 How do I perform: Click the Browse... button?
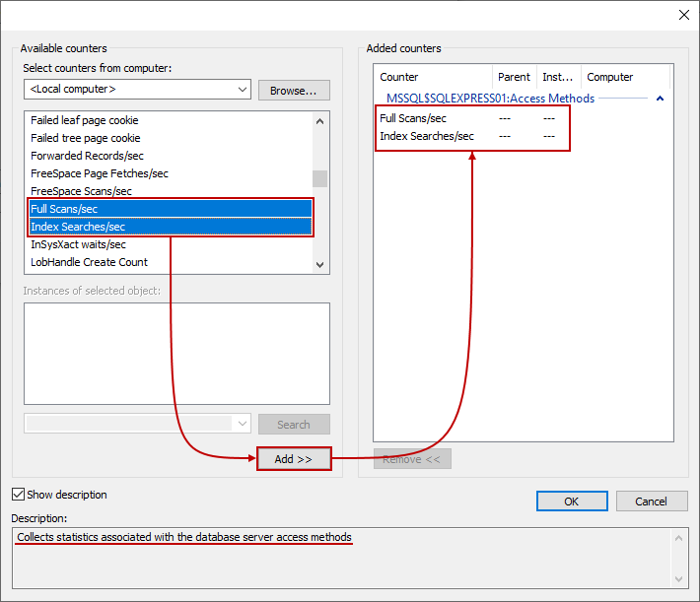[294, 91]
